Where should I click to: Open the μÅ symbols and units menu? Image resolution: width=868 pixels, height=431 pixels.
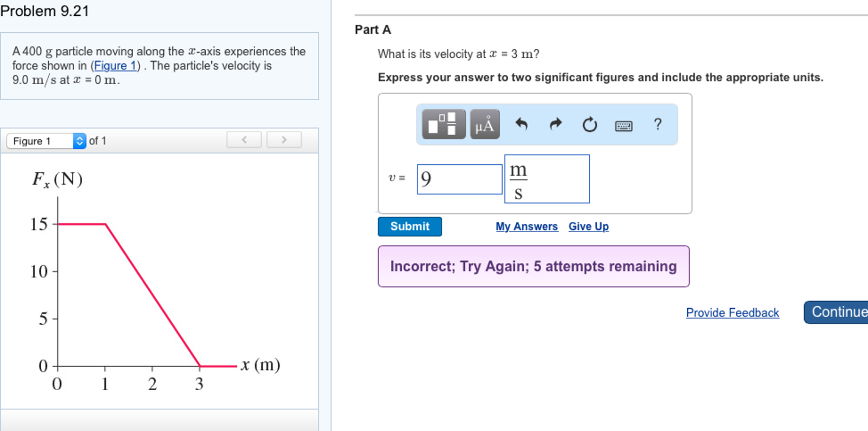(484, 124)
